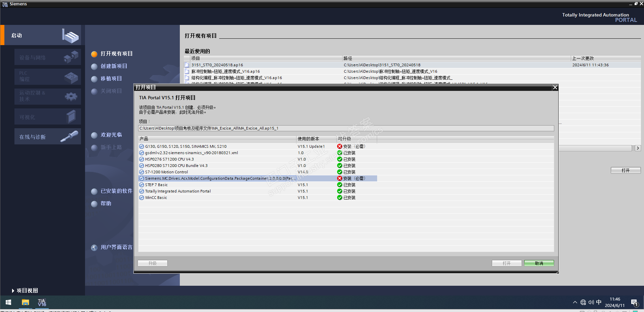Viewport: 644px width, 312px height.
Task: Click the green check in the HSP0280 row
Action: pos(339,166)
